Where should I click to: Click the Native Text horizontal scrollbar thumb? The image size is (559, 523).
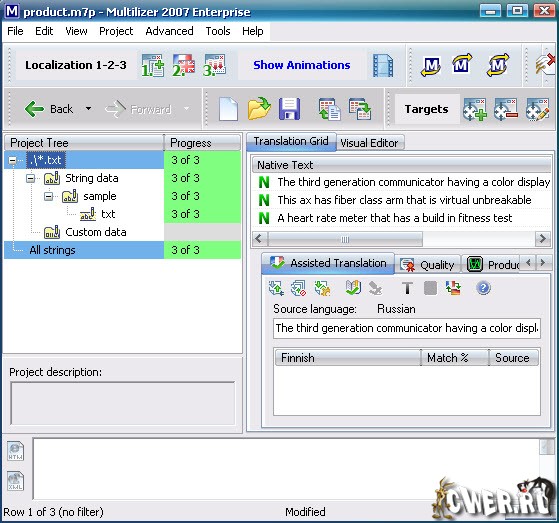coord(345,239)
